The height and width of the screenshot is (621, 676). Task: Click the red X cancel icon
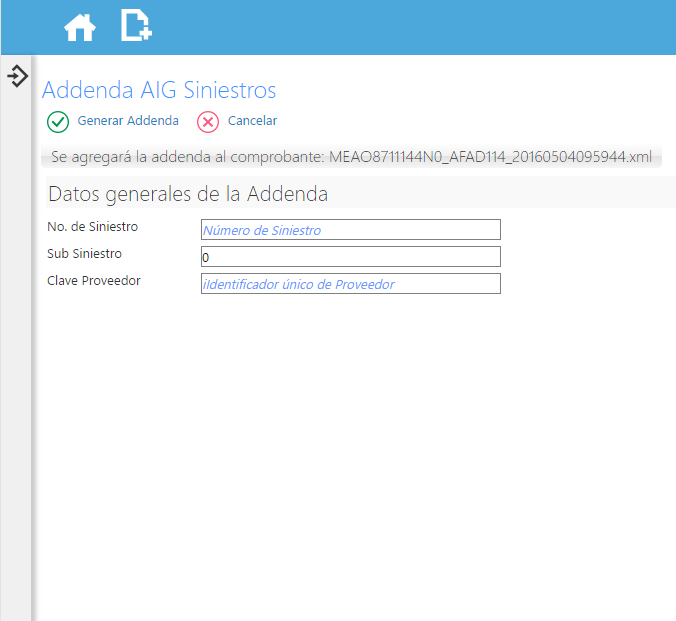point(208,122)
